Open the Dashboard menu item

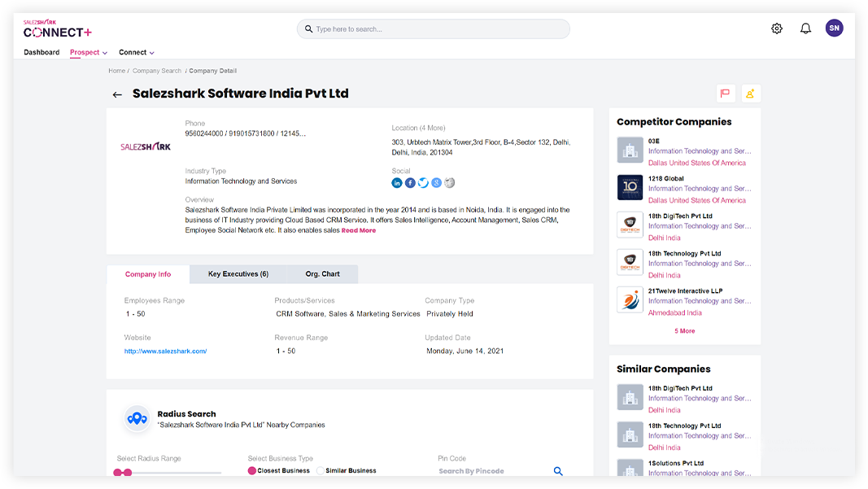(x=41, y=53)
